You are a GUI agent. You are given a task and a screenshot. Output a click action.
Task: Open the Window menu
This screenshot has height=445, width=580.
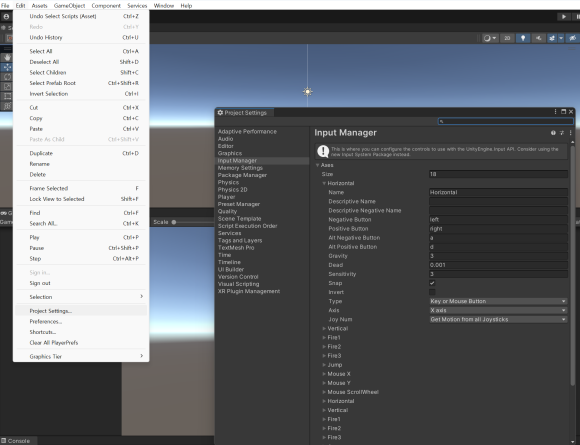[164, 6]
